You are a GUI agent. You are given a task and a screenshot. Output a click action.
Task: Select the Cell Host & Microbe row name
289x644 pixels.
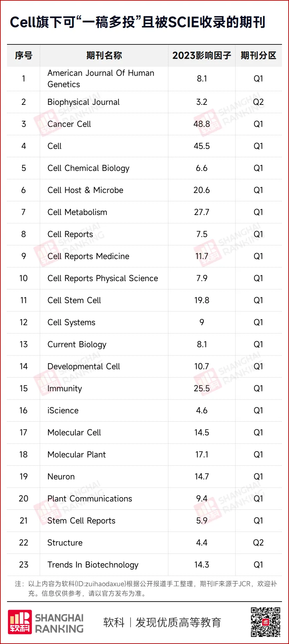coord(85,190)
